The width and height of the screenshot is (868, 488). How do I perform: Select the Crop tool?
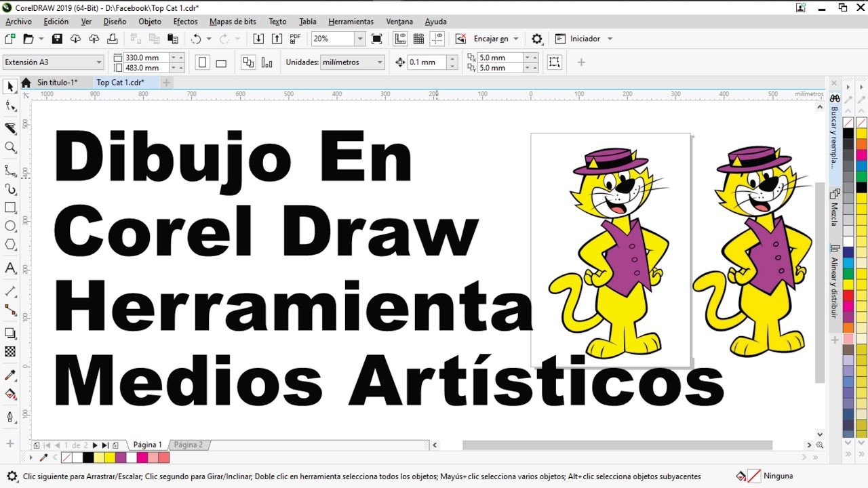point(10,128)
